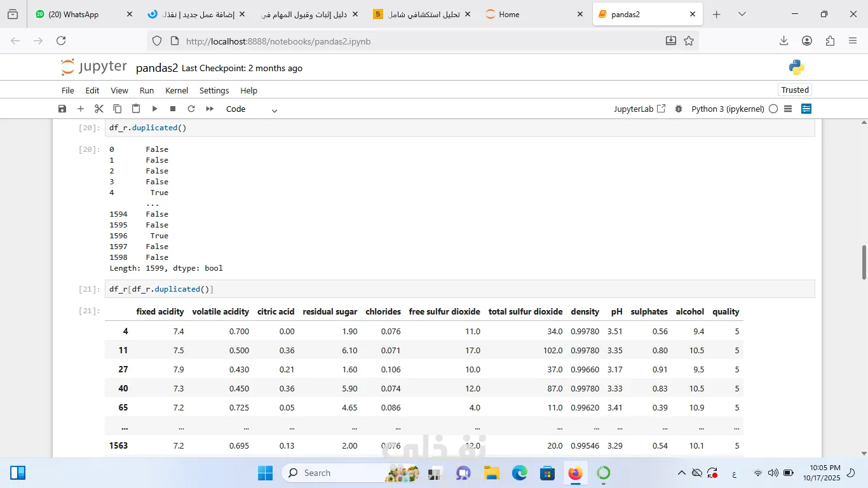The height and width of the screenshot is (488, 868).
Task: Click the df_r[df_r.duplicated()] code cell
Action: [460, 289]
